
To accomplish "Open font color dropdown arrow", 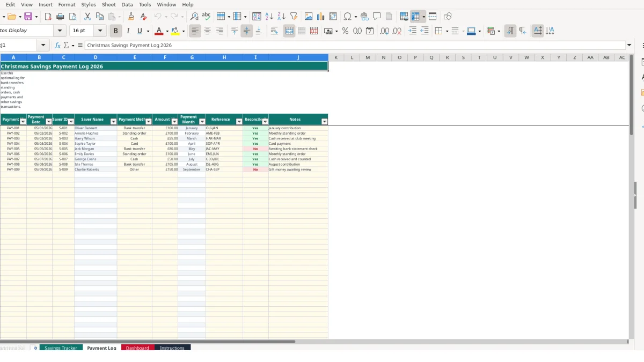I will click(x=167, y=31).
